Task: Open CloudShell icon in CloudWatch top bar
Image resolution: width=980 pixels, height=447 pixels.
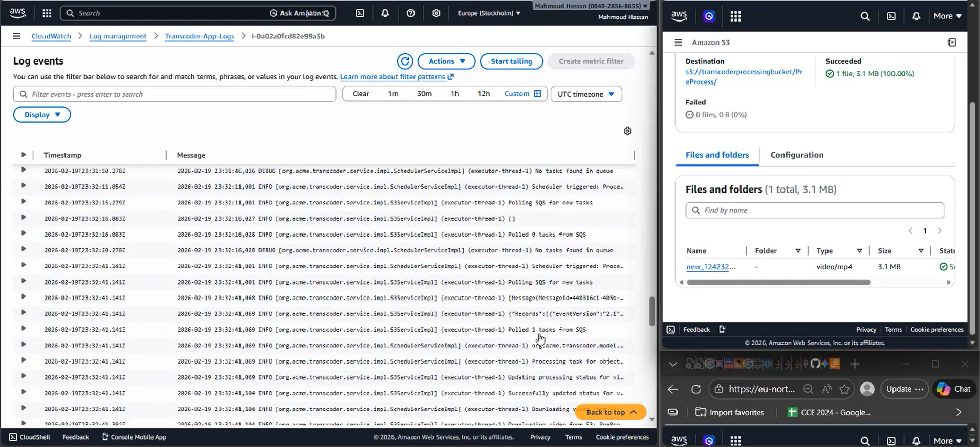Action: point(360,13)
